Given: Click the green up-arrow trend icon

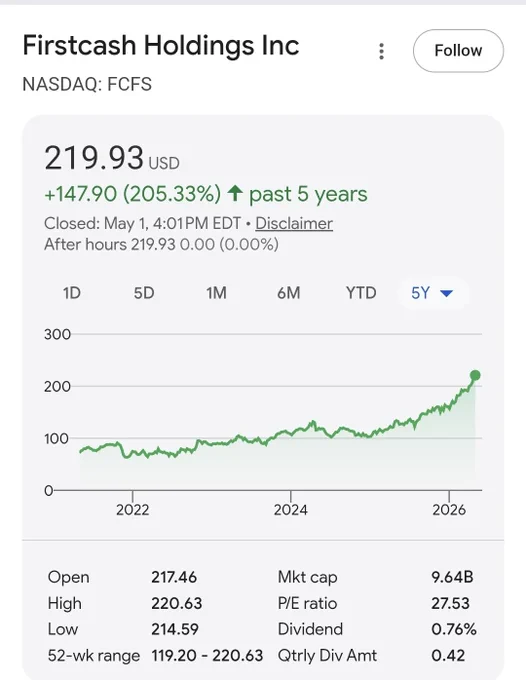Looking at the screenshot, I should [x=235, y=193].
